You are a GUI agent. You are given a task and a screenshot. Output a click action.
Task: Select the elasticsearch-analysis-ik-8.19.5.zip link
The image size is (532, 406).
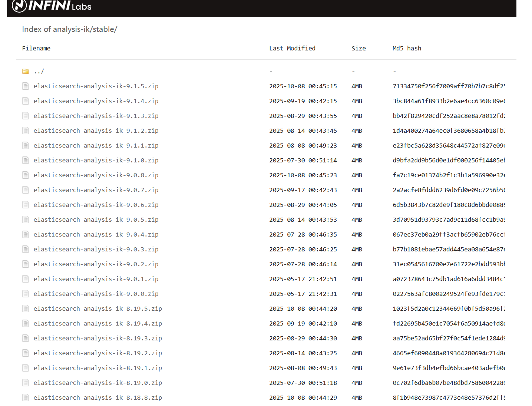coord(98,309)
